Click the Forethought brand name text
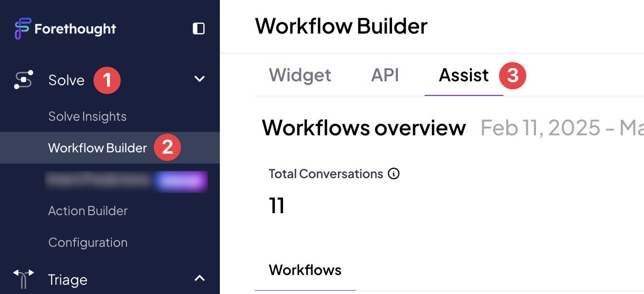The image size is (644, 294). (75, 29)
